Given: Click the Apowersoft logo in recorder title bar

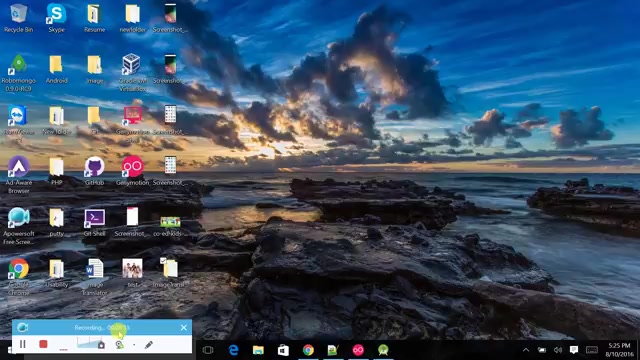Looking at the screenshot, I should [x=23, y=327].
